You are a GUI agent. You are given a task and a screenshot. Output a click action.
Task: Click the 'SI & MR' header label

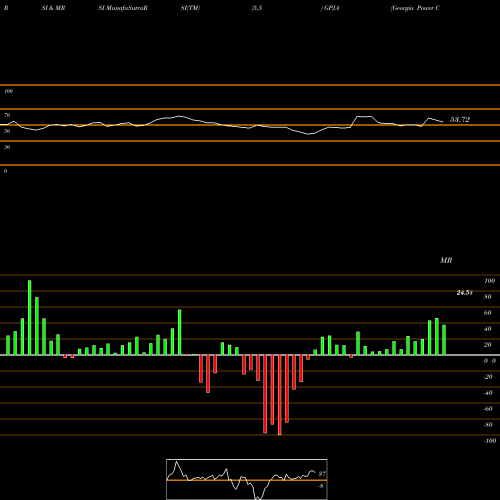[53, 8]
